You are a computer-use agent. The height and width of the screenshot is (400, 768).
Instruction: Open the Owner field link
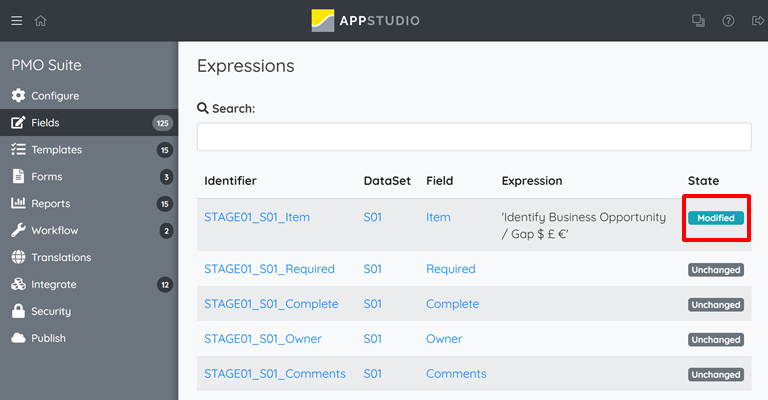[x=444, y=338]
